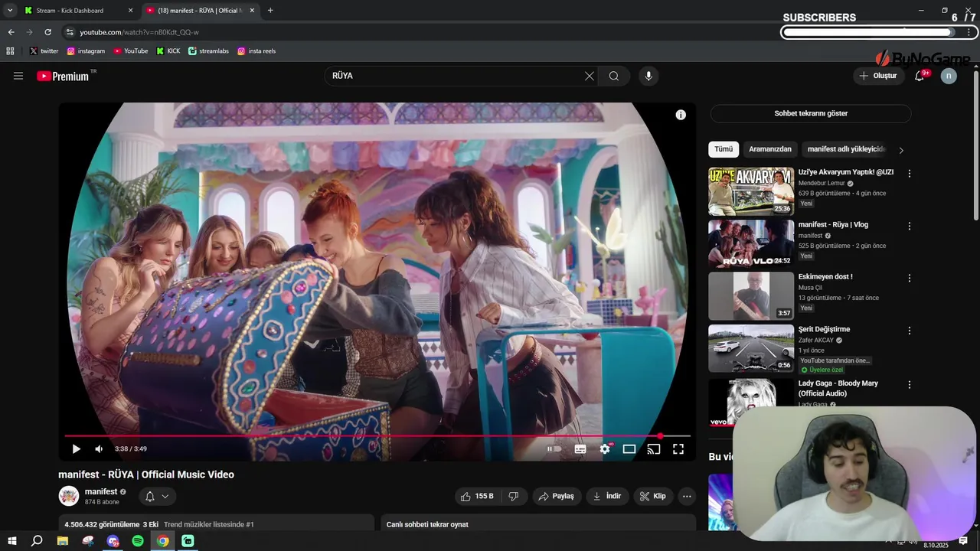
Task: Enter fullscreen mode
Action: [x=678, y=449]
